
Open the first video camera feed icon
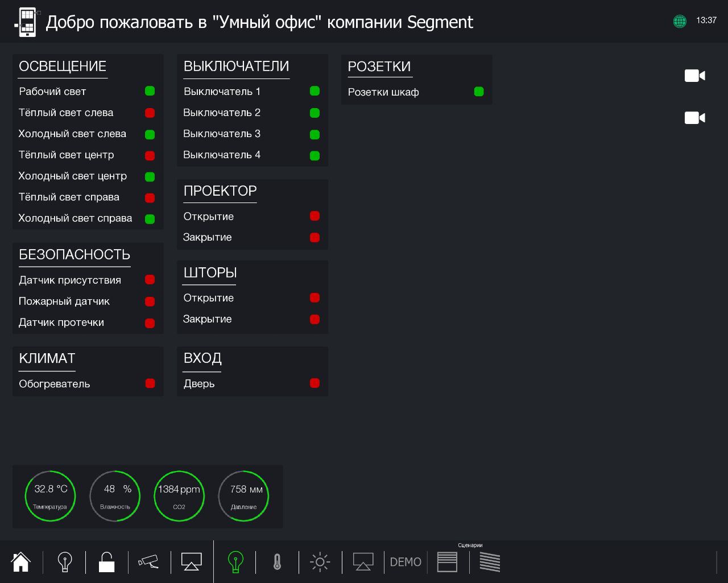point(694,76)
